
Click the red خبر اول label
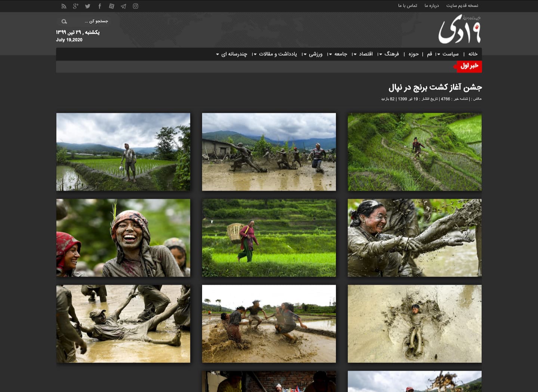[469, 66]
